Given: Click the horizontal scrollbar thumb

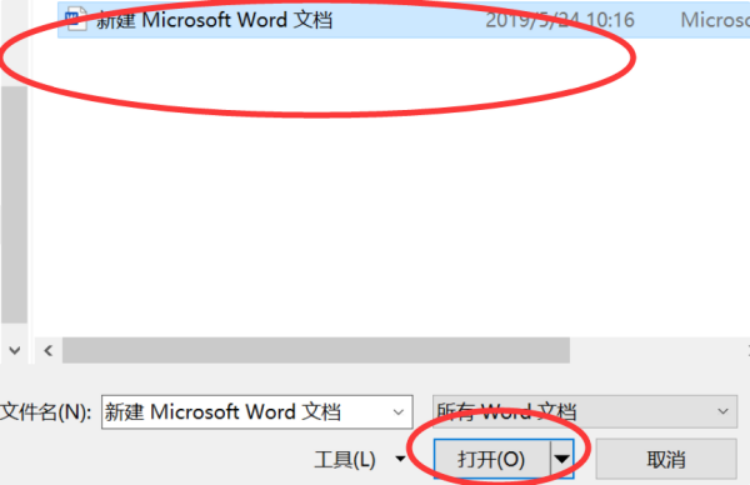Looking at the screenshot, I should point(316,351).
